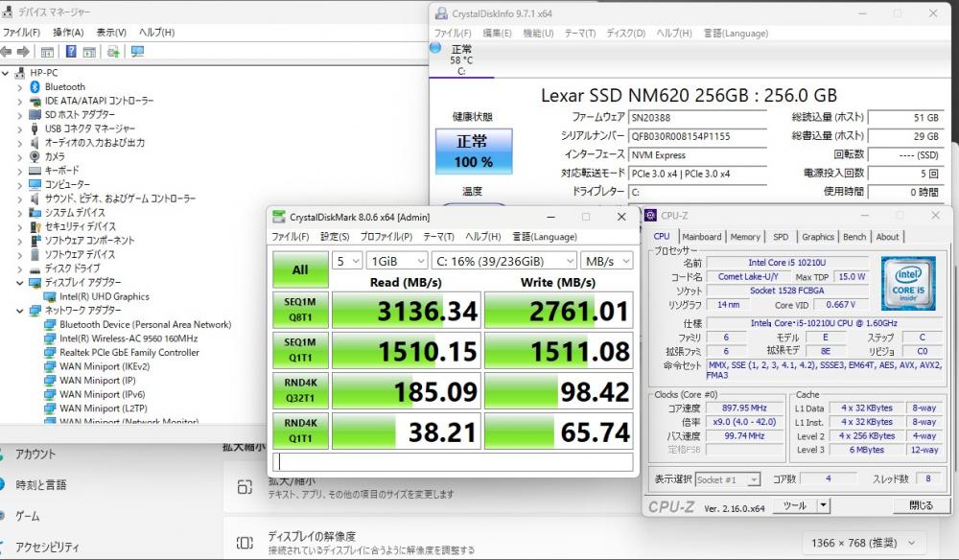Open the 表示(V) menu in Device Manager
The width and height of the screenshot is (959, 560).
pos(111,33)
